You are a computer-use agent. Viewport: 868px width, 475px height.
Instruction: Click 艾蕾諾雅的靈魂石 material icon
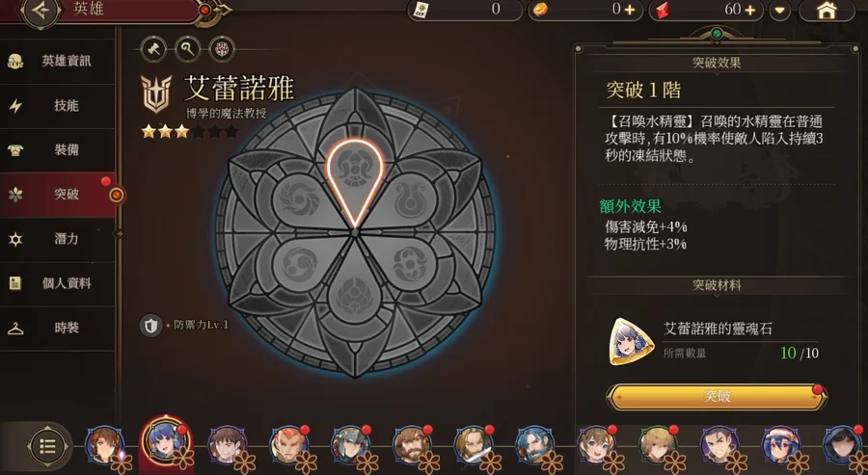click(x=632, y=342)
